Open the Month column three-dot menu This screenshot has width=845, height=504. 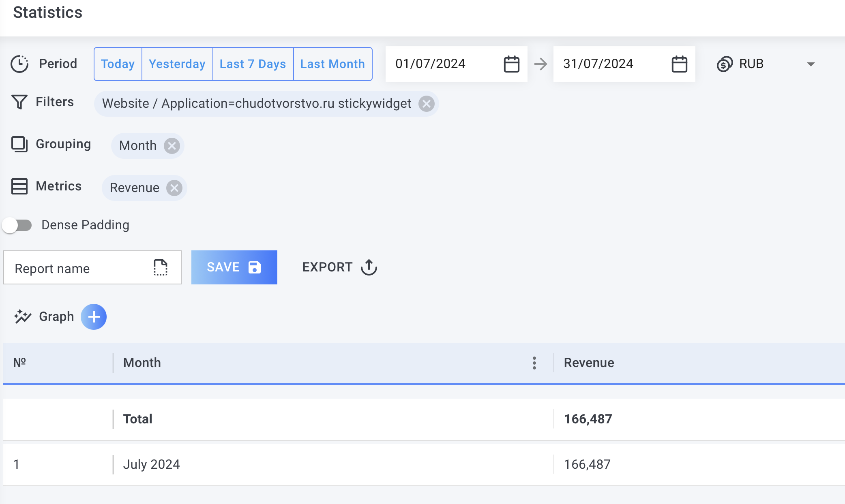tap(534, 363)
